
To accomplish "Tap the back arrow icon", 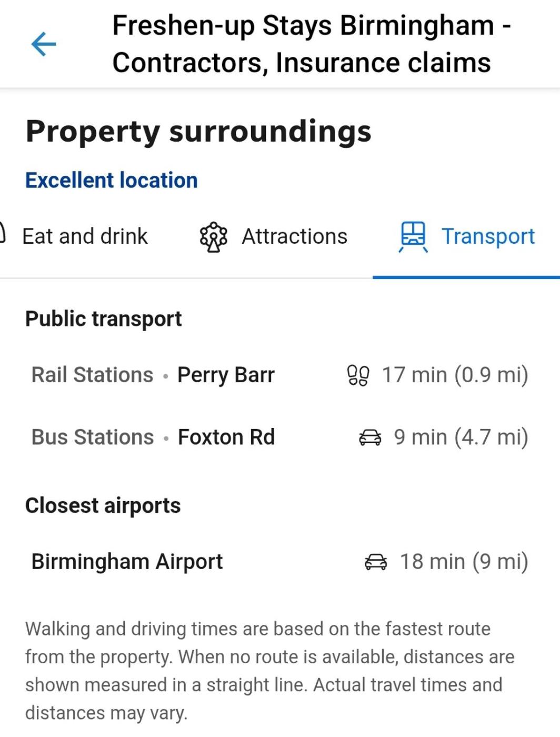I will (44, 44).
